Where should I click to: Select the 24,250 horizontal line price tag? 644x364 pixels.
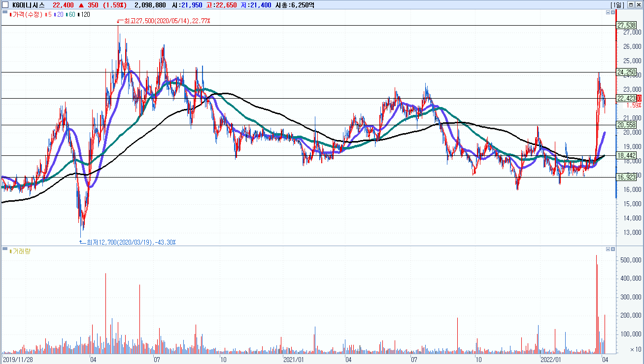pyautogui.click(x=626, y=72)
